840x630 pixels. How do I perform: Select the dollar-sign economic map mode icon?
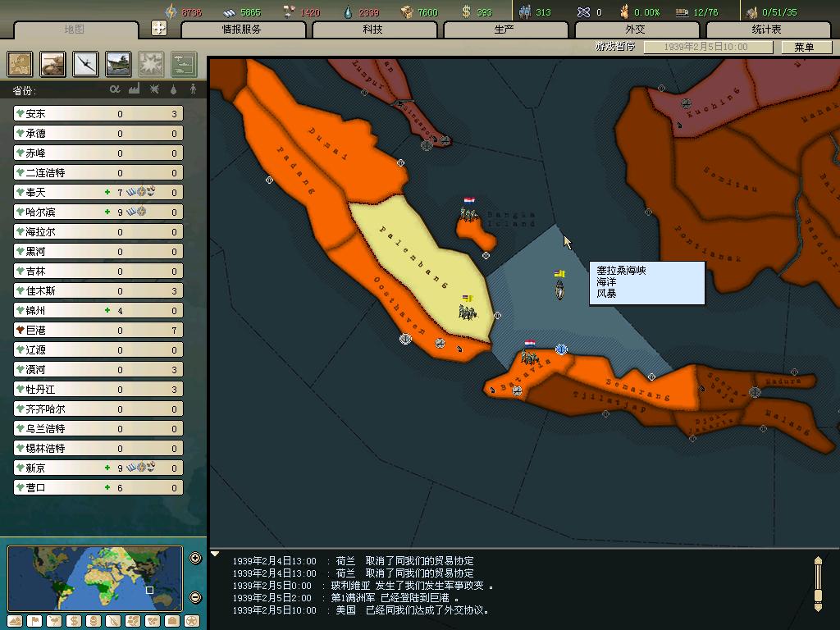pos(73,621)
